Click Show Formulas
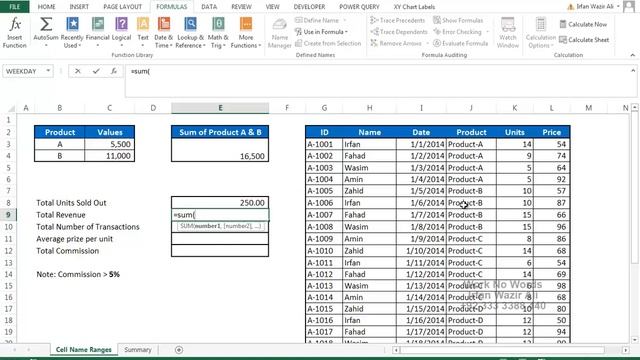 [458, 20]
